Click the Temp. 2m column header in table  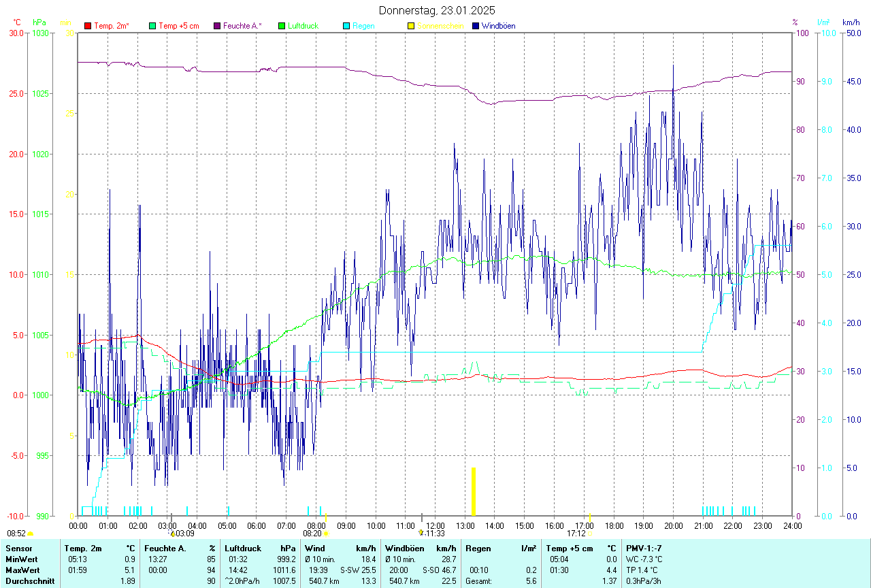(83, 548)
